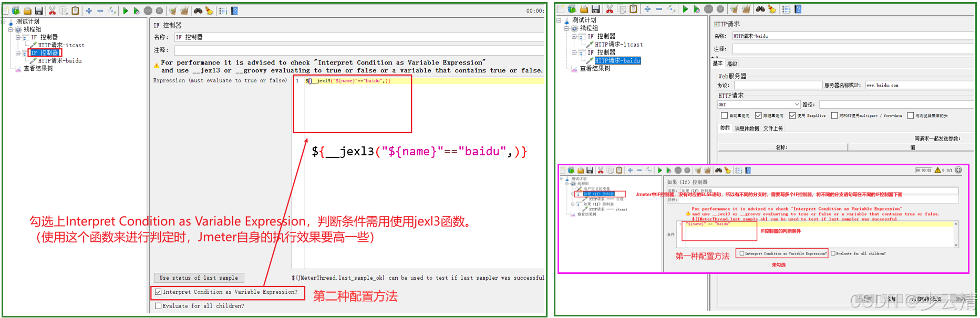
Task: Collapse first IF 控制器 in left window tree
Action: [18, 37]
